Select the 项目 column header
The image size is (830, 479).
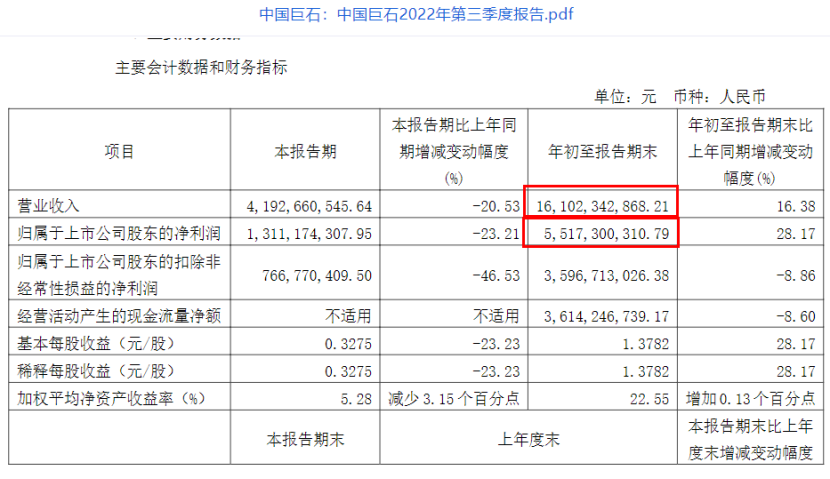click(119, 152)
